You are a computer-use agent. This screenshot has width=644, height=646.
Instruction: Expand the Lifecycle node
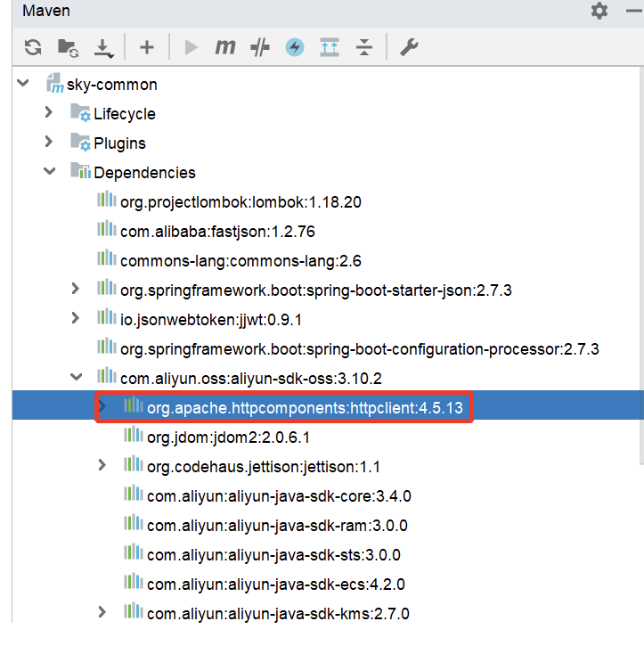(49, 112)
